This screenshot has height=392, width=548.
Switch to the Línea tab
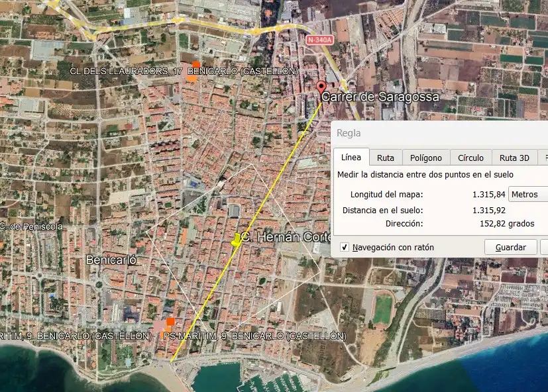point(351,157)
